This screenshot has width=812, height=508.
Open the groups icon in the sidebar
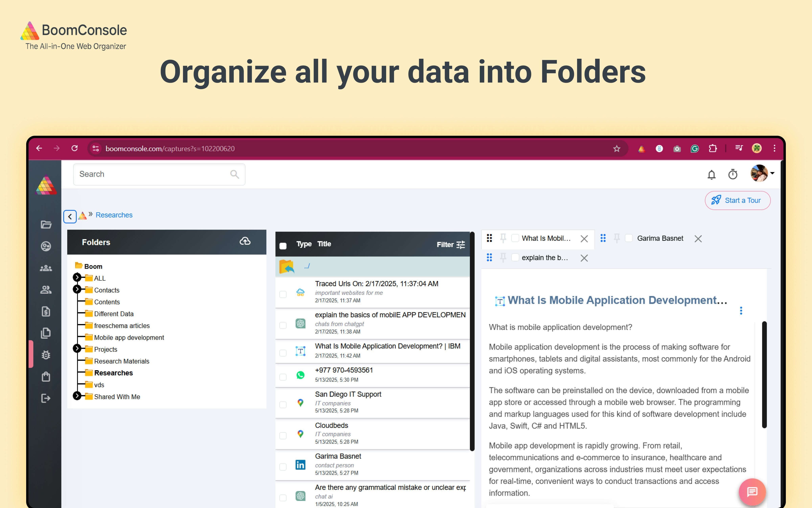pyautogui.click(x=46, y=268)
